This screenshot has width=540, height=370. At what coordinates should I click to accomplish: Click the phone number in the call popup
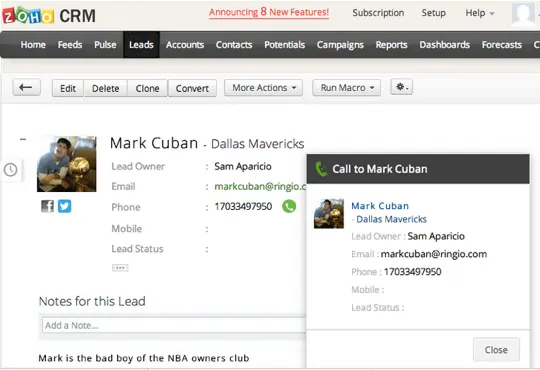(x=413, y=272)
